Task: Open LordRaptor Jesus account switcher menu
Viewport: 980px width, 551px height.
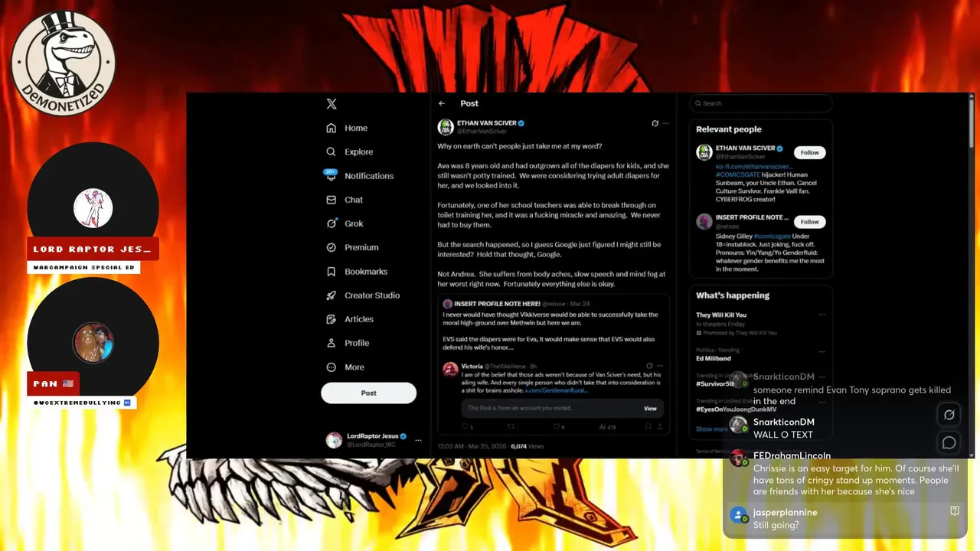Action: pos(374,440)
